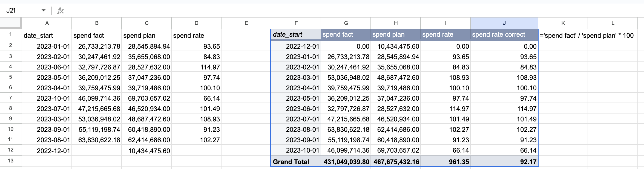Click the formula text in cell K1
This screenshot has width=644, height=169.
587,36
